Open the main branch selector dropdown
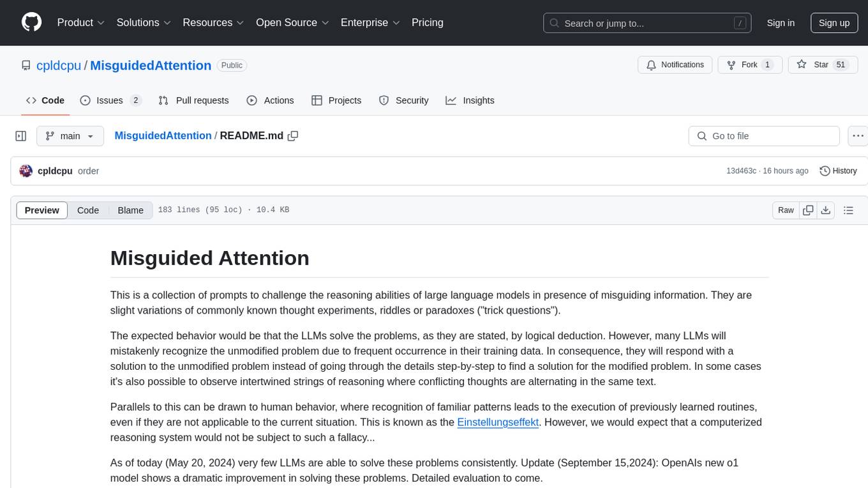 click(70, 136)
